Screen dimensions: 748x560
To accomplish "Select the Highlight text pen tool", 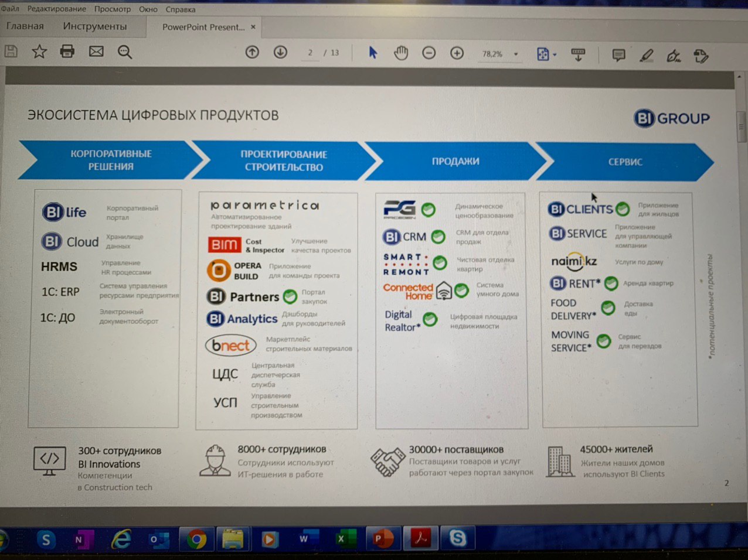I will (x=647, y=56).
